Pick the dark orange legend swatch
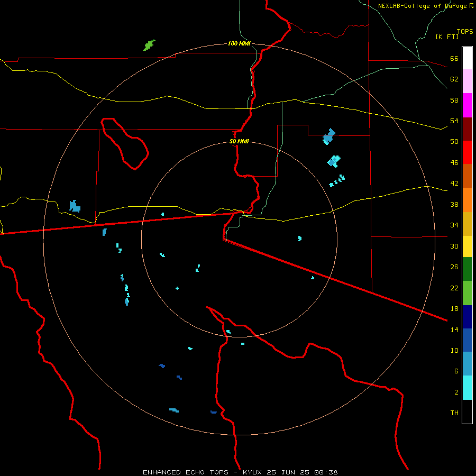The width and height of the screenshot is (476, 476). point(467,176)
